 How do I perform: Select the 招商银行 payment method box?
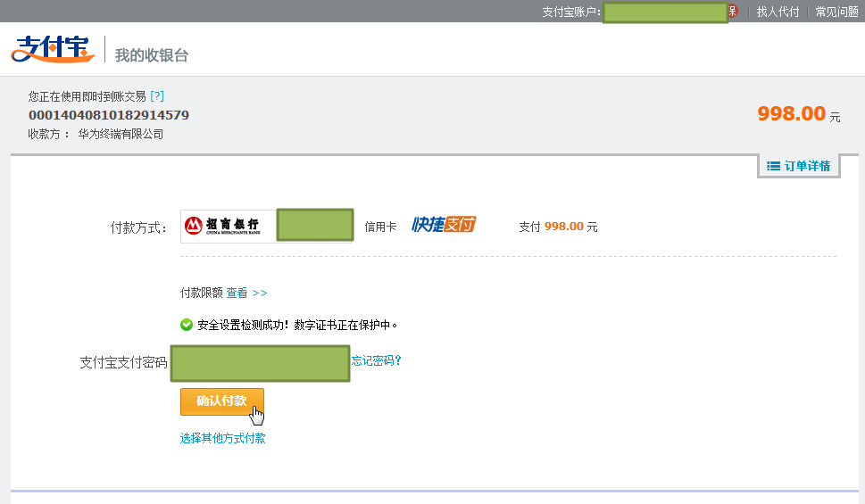coord(266,226)
